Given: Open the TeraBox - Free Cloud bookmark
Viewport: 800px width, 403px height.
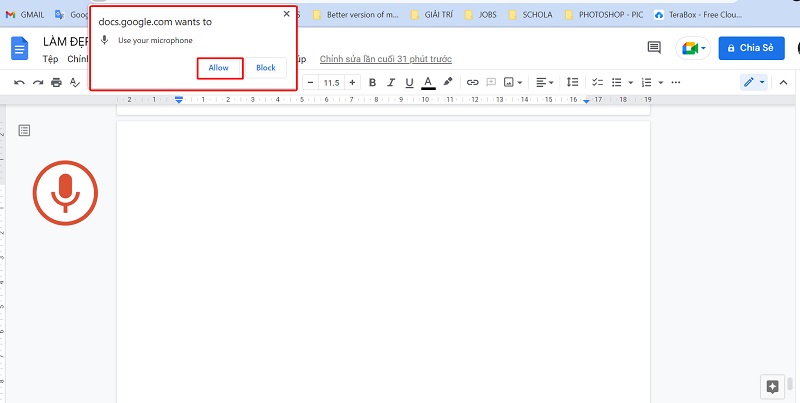Looking at the screenshot, I should (x=698, y=15).
